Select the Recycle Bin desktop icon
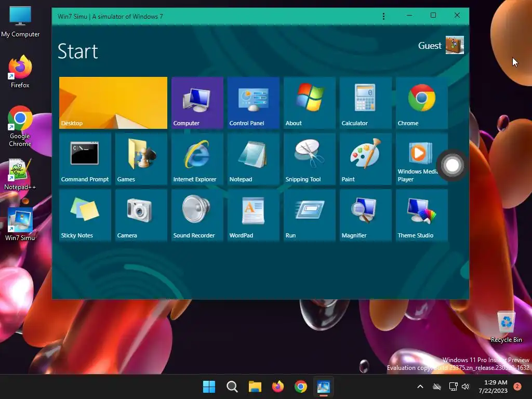This screenshot has width=532, height=399. (x=506, y=327)
